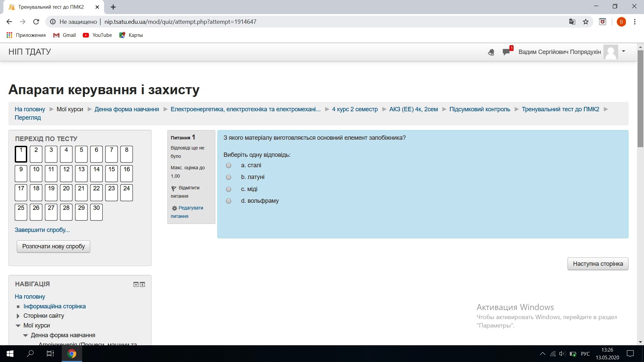Click the edit question gear icon
Viewport: 644px width, 362px height.
tap(174, 208)
